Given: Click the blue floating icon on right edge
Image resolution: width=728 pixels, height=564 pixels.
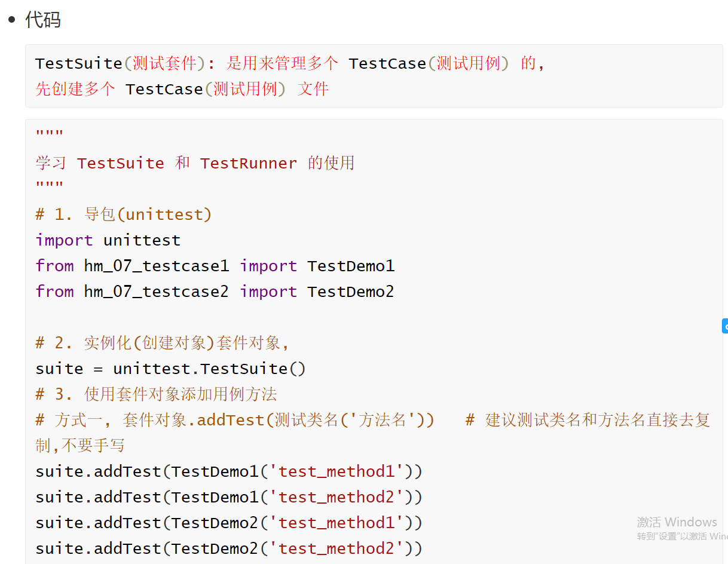Looking at the screenshot, I should (x=724, y=326).
